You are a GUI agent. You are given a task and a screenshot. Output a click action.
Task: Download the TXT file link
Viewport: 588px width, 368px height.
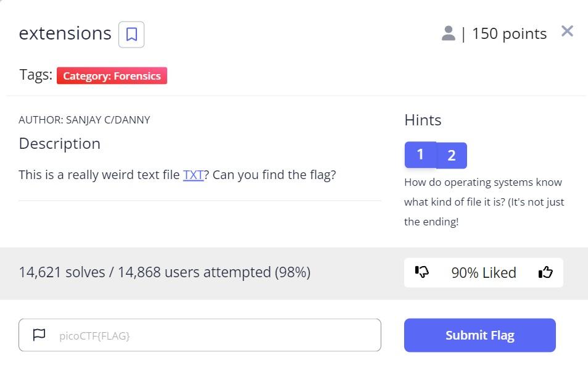point(193,175)
